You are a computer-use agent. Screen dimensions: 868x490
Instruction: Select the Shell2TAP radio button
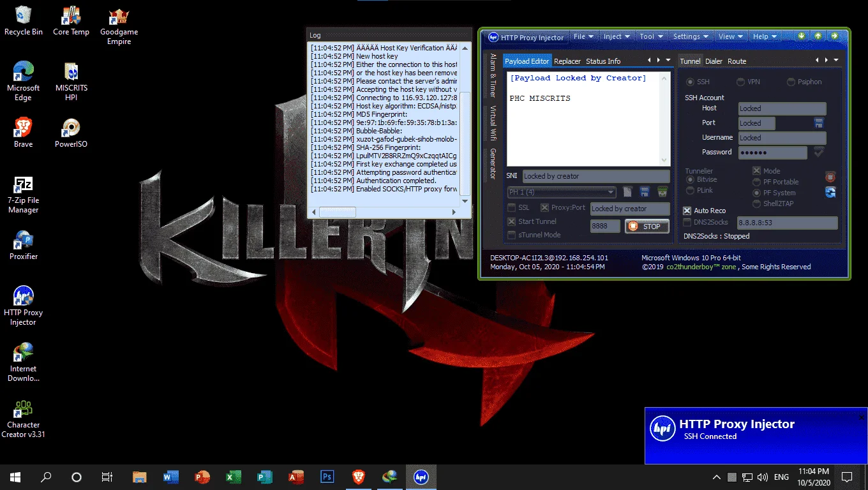point(757,204)
